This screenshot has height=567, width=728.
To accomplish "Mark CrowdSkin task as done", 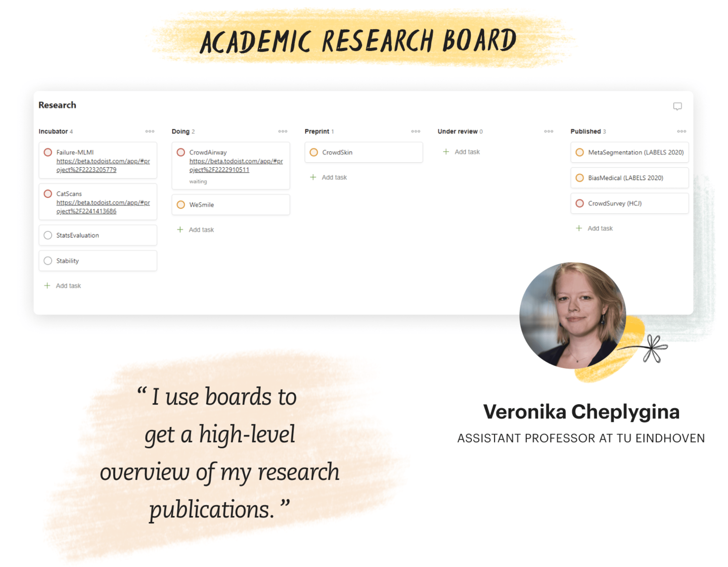I will pyautogui.click(x=314, y=152).
